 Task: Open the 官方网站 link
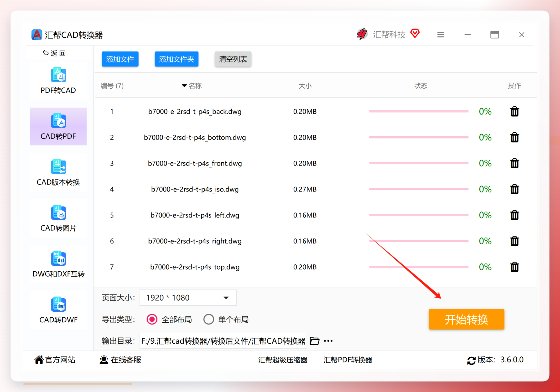point(55,360)
